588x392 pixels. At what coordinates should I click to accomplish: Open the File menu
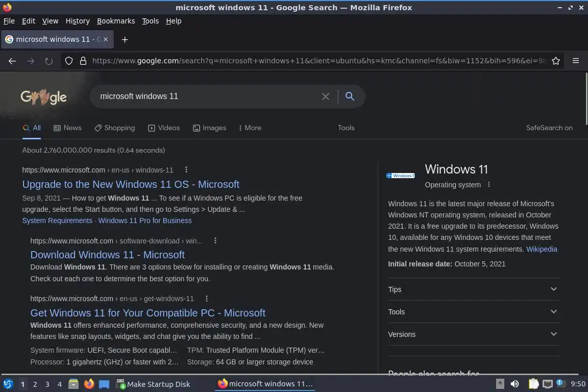coord(9,21)
